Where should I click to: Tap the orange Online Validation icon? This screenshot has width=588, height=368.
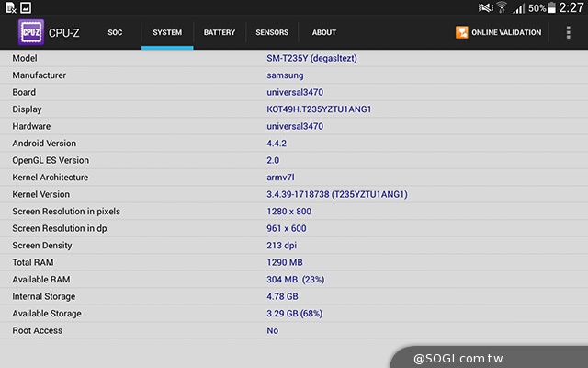(461, 33)
